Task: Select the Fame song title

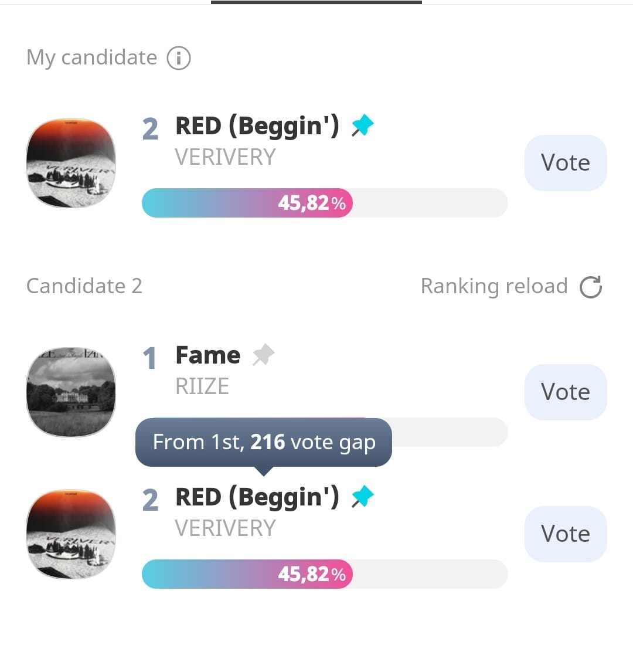Action: [208, 355]
